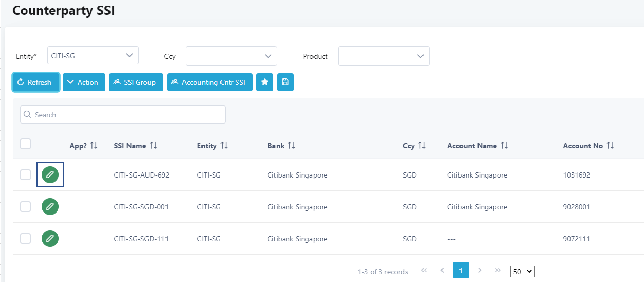Screen dimensions: 644x282
Task: Open the Ccy filter dropdown
Action: pos(231,56)
